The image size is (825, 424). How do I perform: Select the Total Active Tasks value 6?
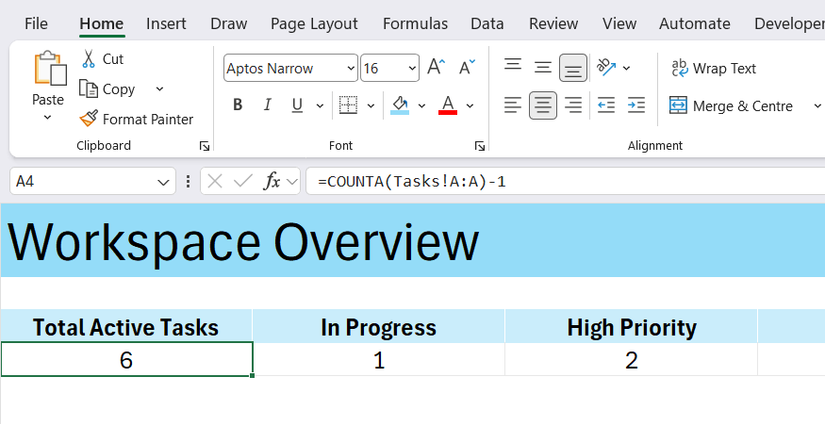(126, 360)
